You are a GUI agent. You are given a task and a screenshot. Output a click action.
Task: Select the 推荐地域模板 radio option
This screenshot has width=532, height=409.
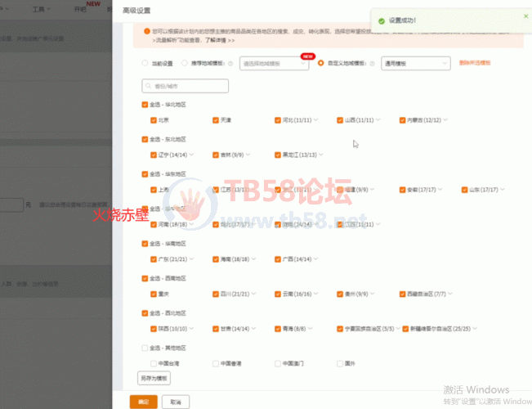tap(185, 63)
